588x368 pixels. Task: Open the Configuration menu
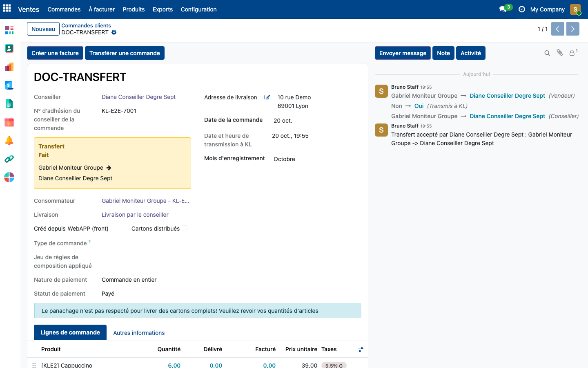(199, 9)
